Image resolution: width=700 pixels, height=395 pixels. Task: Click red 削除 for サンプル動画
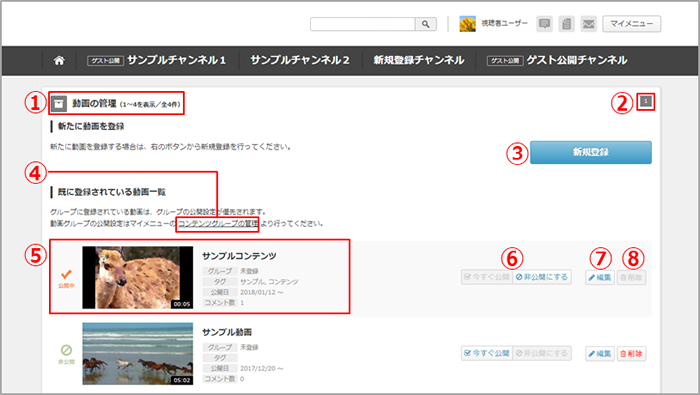[x=631, y=353]
